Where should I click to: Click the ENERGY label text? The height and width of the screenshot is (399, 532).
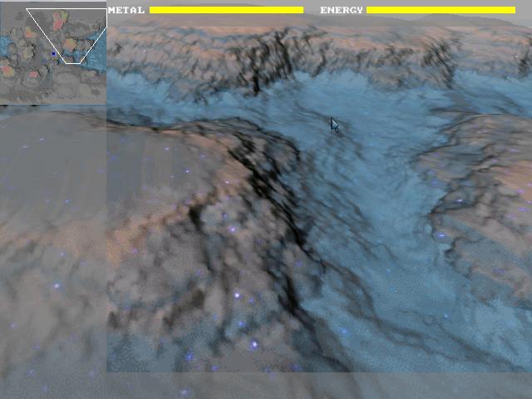point(342,10)
